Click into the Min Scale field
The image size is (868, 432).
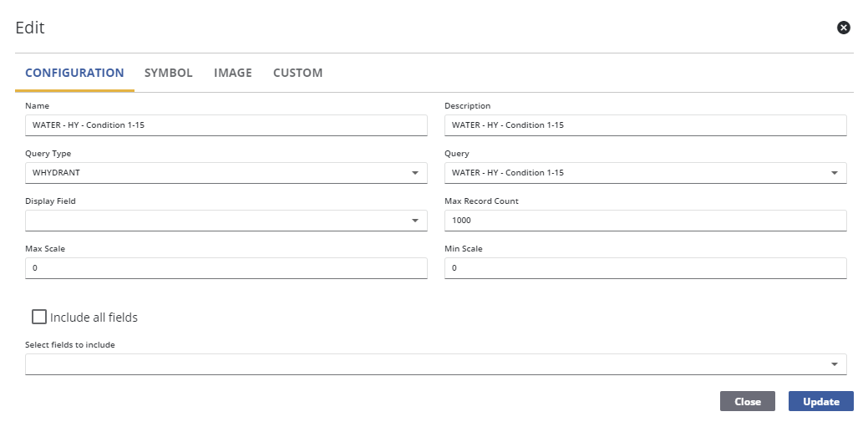point(645,268)
